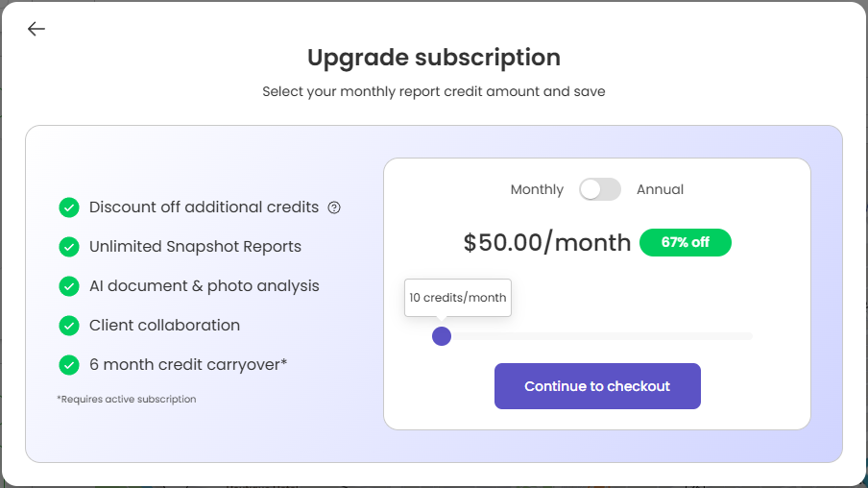
Task: Click the credits slider handle
Action: pos(442,336)
